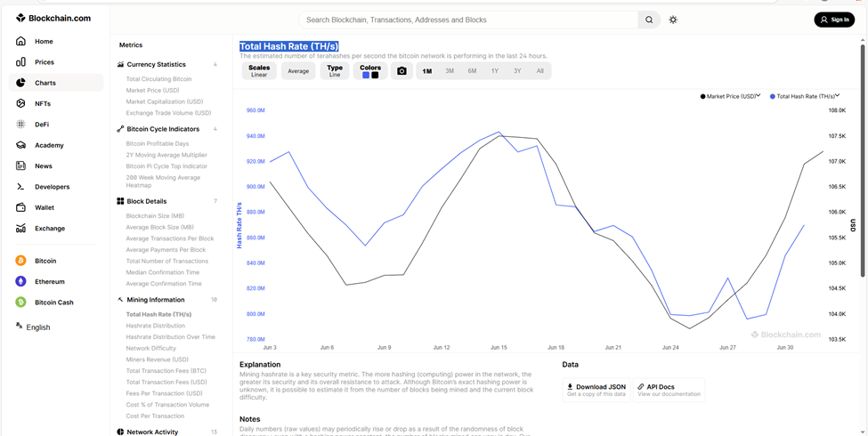This screenshot has height=436, width=868.
Task: Click the orange Bitcoin coin icon
Action: pos(20,261)
